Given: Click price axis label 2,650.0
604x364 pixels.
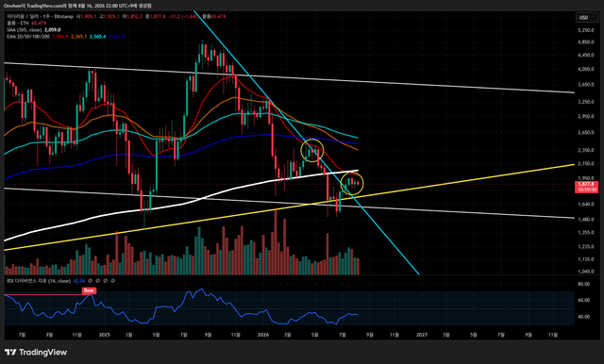Looking at the screenshot, I should point(586,133).
